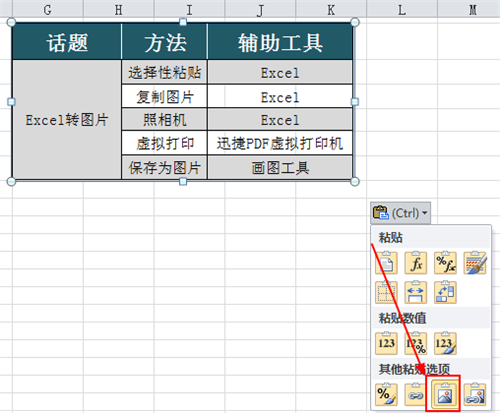Select column K header
This screenshot has width=500, height=413.
[x=331, y=9]
